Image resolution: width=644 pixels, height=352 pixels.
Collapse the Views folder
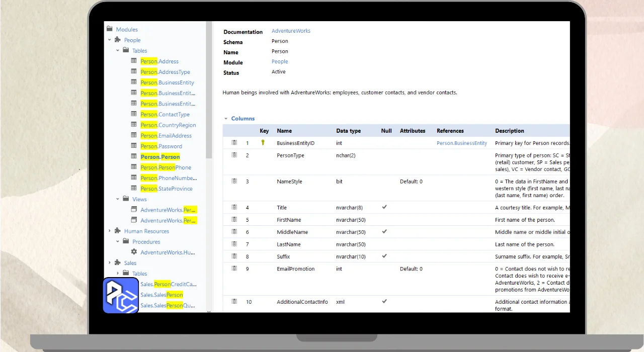(x=118, y=199)
